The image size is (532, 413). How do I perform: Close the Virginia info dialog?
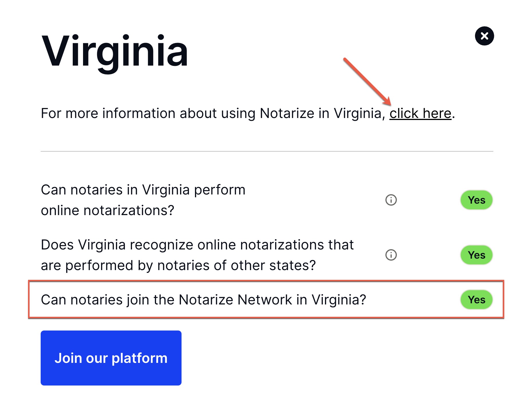click(484, 36)
